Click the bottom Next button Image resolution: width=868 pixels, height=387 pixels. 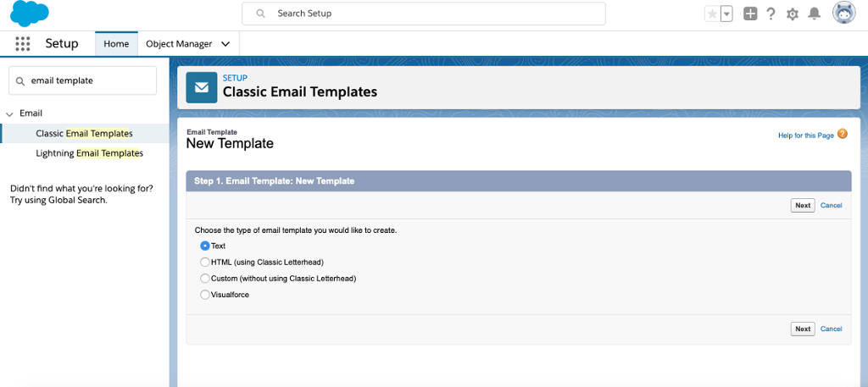point(803,329)
